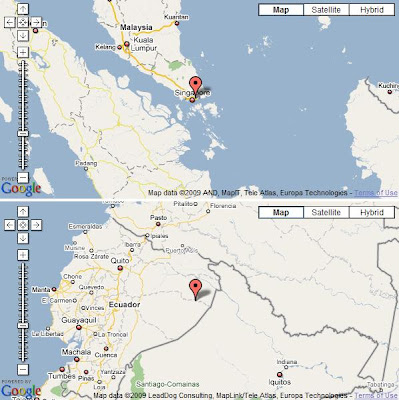Click the top map zoom slider handle

[23, 134]
